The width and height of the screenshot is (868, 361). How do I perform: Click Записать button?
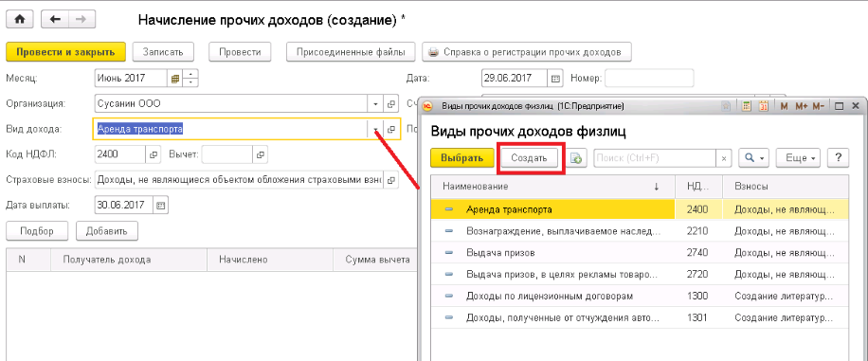pos(163,52)
